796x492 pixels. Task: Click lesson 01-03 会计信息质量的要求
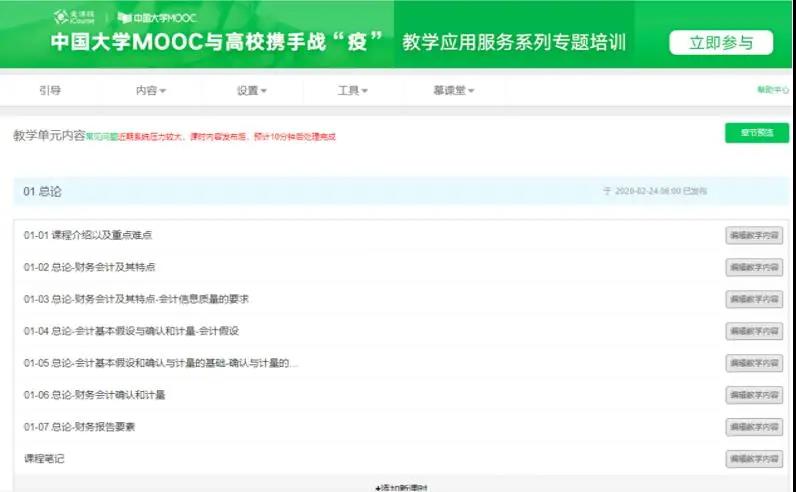pos(136,299)
